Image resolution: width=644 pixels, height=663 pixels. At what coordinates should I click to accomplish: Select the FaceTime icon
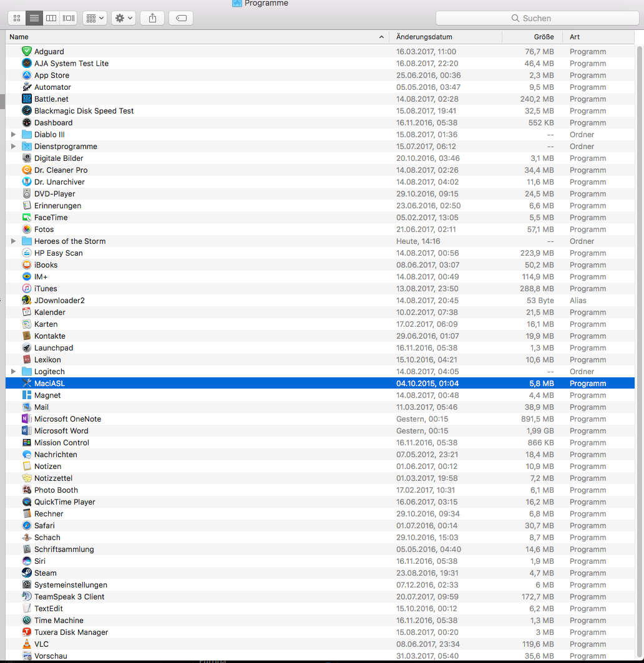[27, 217]
